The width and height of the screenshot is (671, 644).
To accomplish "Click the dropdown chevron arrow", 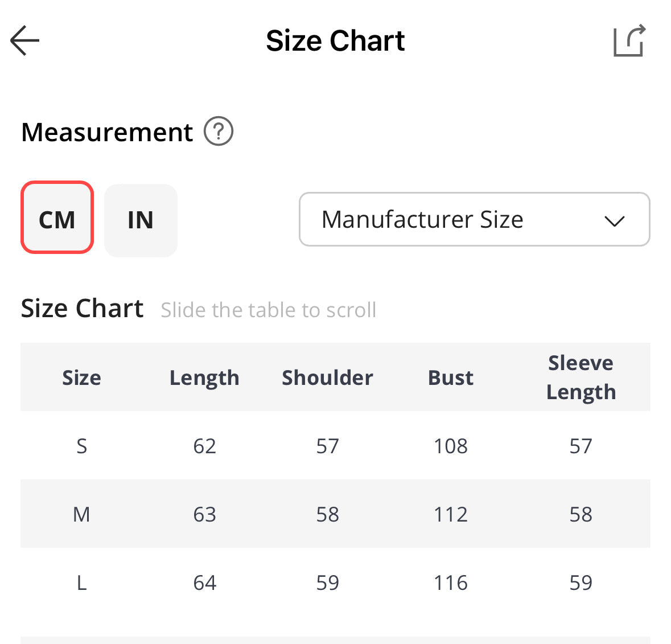I will [x=614, y=220].
